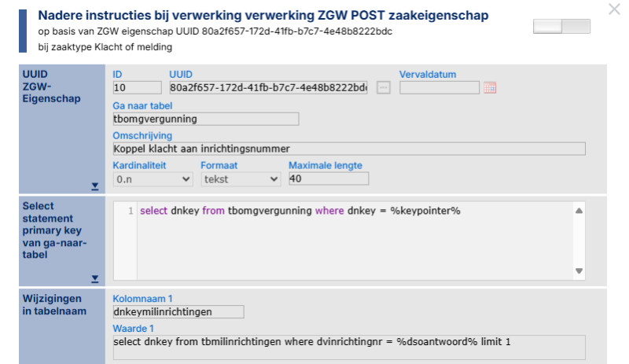The image size is (629, 364).
Task: Click into the Omschrijving text field
Action: (349, 149)
